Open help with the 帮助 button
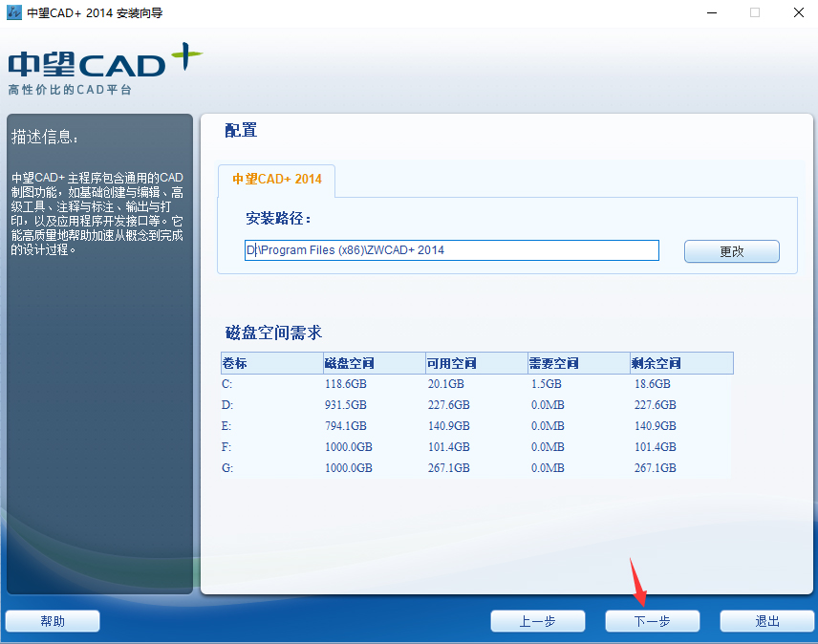The width and height of the screenshot is (818, 644). coord(53,621)
